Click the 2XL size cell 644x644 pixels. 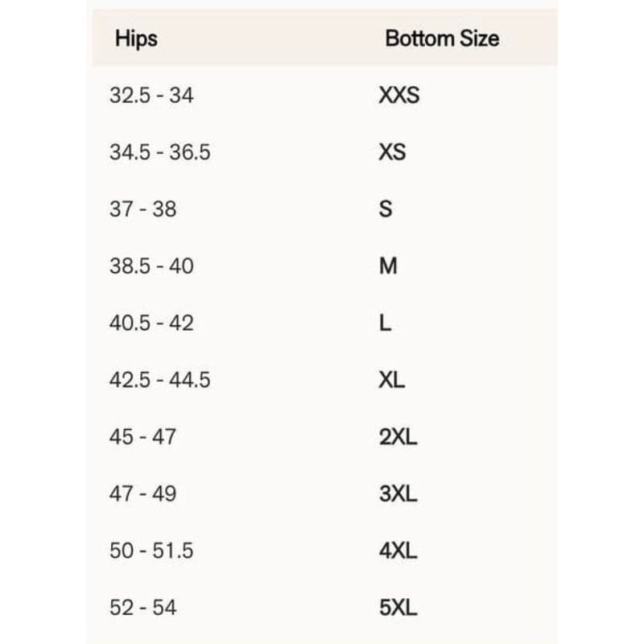click(398, 437)
